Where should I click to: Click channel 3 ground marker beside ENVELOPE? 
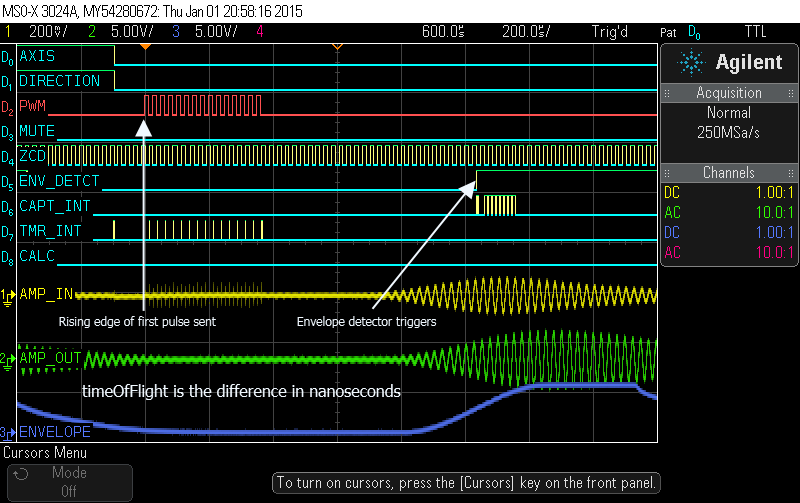7,433
